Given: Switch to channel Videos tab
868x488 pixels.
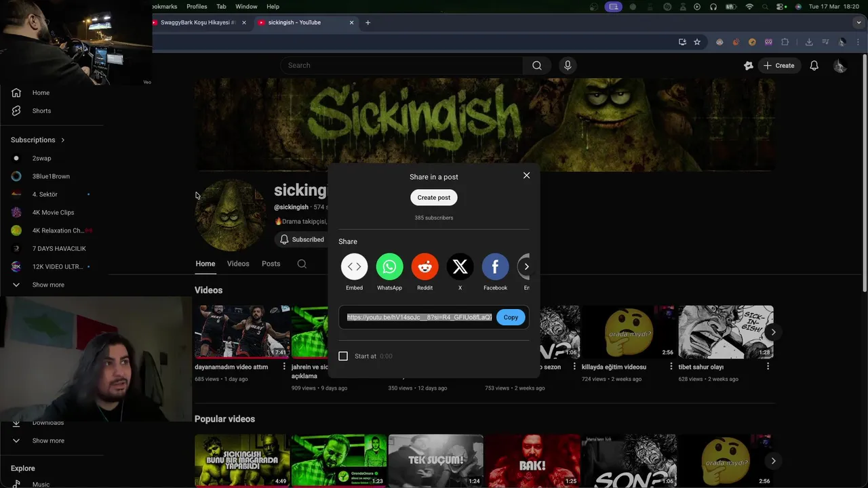Looking at the screenshot, I should [x=238, y=264].
